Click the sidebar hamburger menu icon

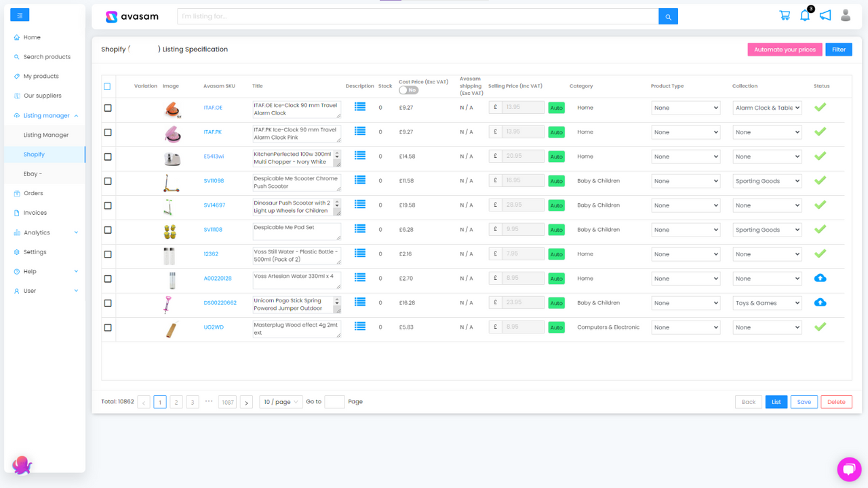pyautogui.click(x=20, y=14)
